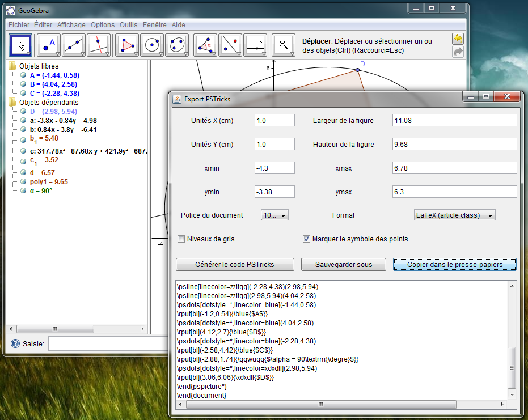Screen dimensions: 528x420
Task: Toggle visibility of line a
Action: 23,121
